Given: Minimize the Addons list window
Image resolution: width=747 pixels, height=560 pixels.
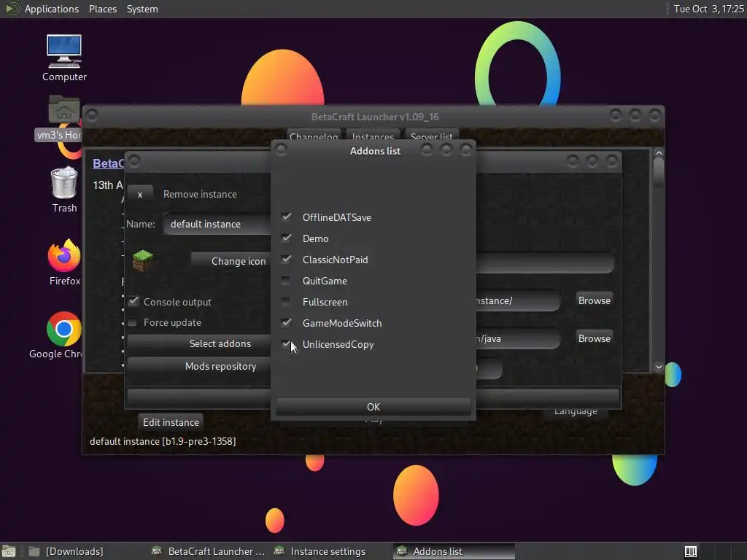Looking at the screenshot, I should [x=427, y=150].
